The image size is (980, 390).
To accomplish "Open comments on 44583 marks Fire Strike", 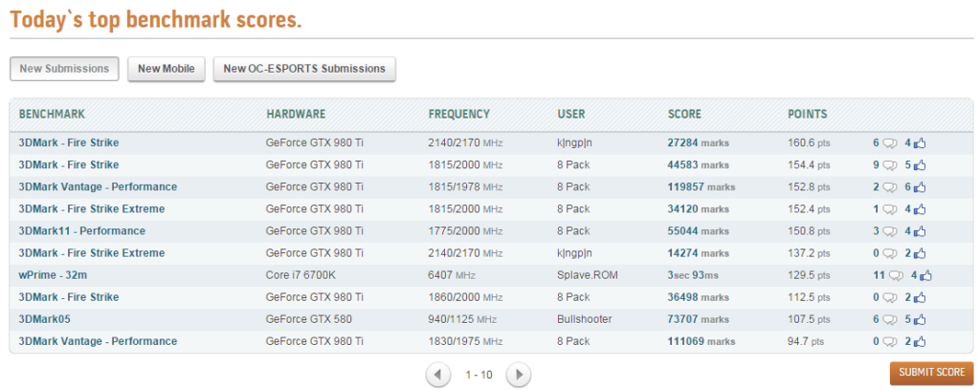I will (x=889, y=165).
